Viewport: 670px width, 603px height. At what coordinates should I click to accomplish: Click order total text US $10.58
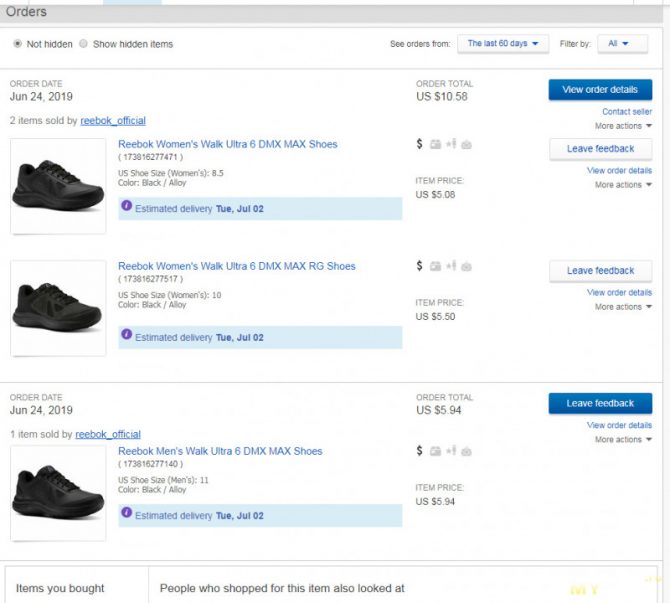tap(442, 97)
